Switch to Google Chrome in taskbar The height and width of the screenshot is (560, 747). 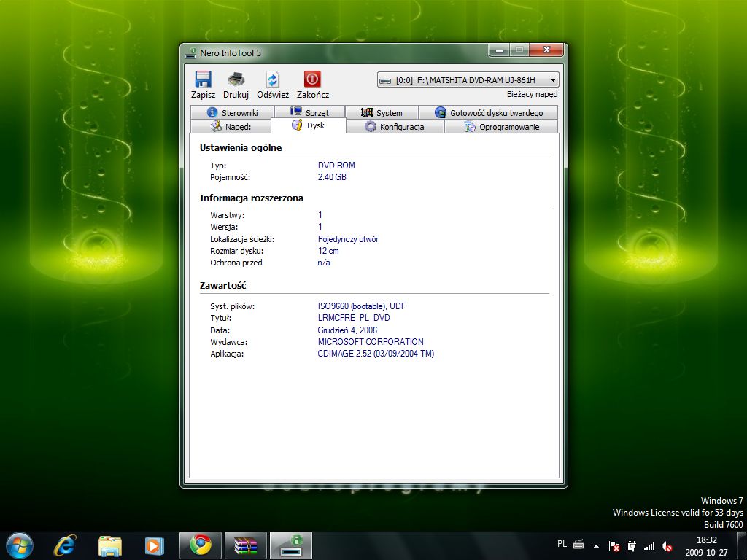[x=201, y=545]
